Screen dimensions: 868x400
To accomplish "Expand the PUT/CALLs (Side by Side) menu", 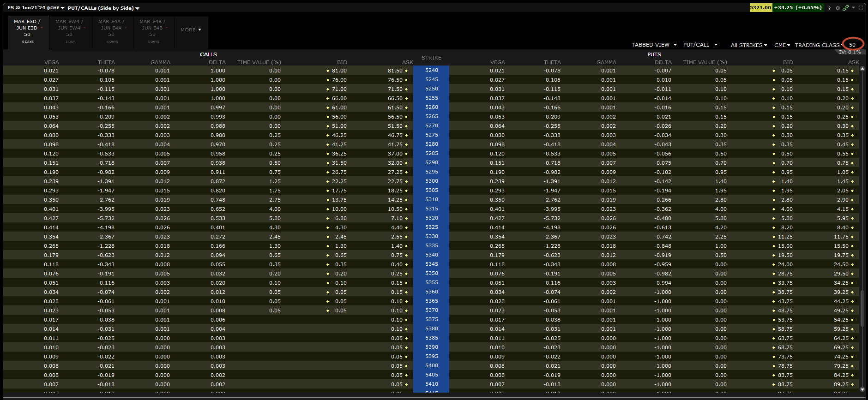I will [103, 8].
